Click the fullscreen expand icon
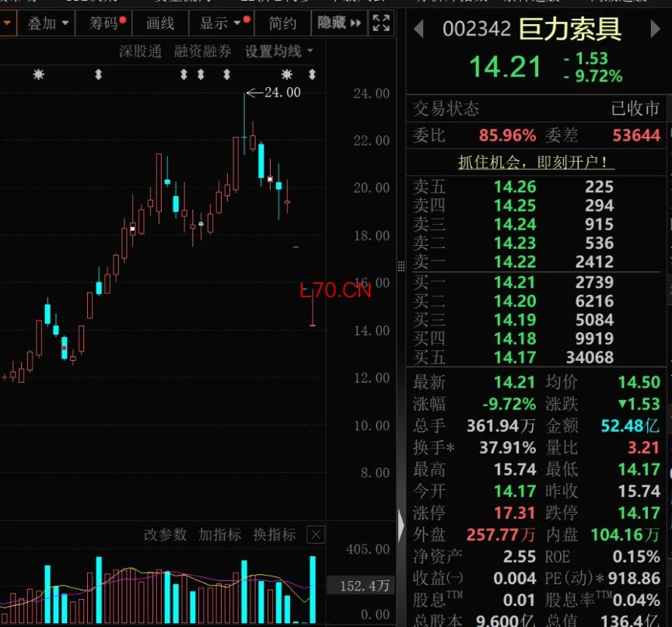Image resolution: width=672 pixels, height=627 pixels. (381, 23)
